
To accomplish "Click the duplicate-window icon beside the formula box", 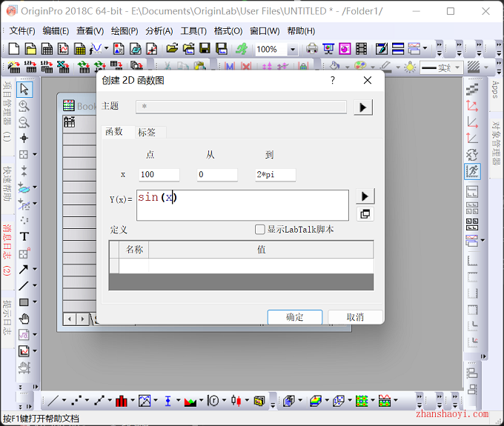I will point(365,214).
